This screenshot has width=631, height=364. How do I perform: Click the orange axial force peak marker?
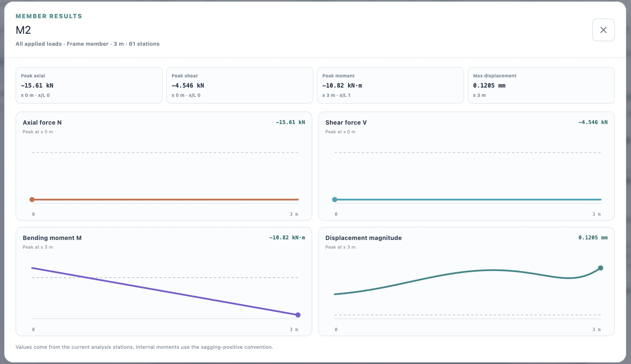pyautogui.click(x=32, y=200)
